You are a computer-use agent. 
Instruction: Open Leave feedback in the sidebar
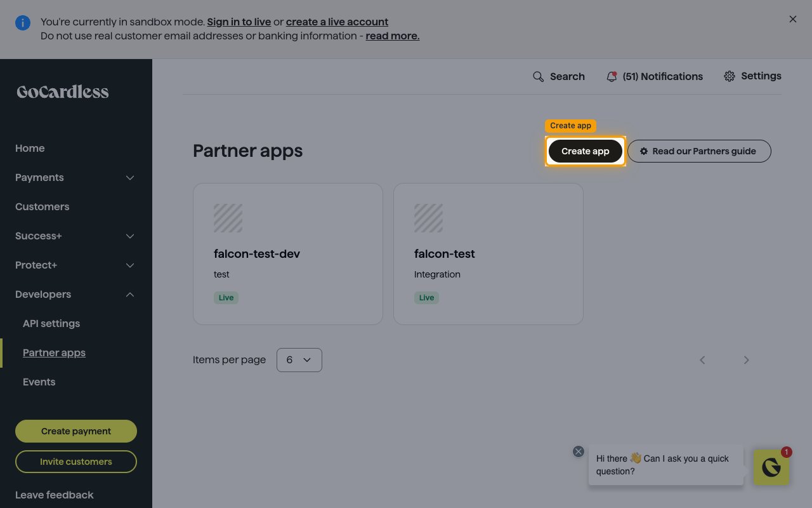tap(55, 495)
